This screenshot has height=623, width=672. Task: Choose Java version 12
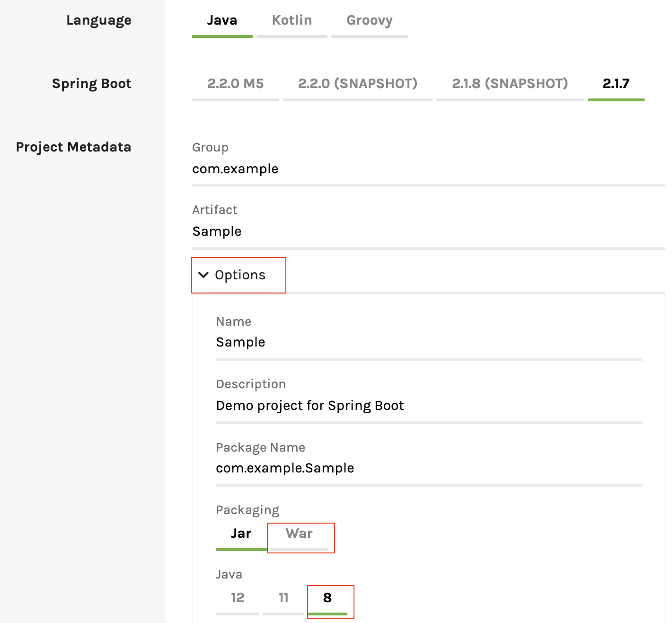click(238, 598)
